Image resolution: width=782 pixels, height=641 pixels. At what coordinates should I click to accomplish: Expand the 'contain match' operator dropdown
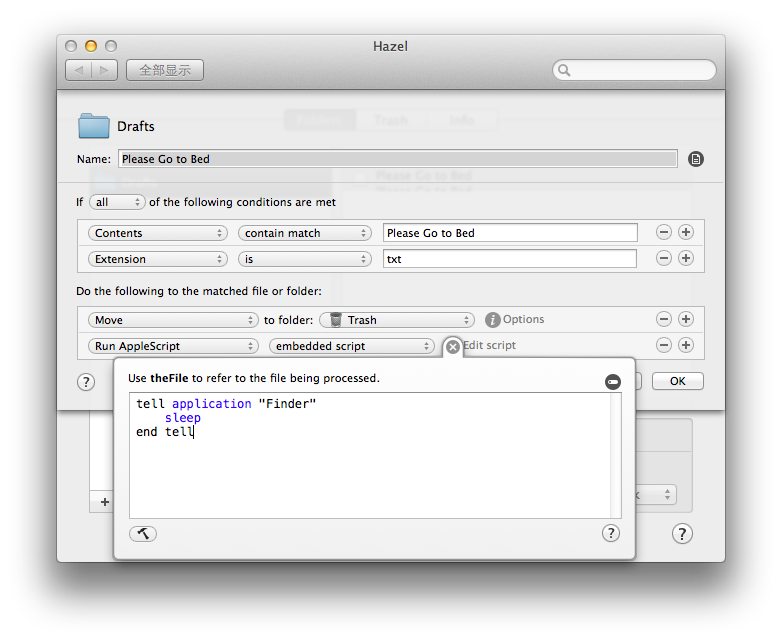coord(305,233)
